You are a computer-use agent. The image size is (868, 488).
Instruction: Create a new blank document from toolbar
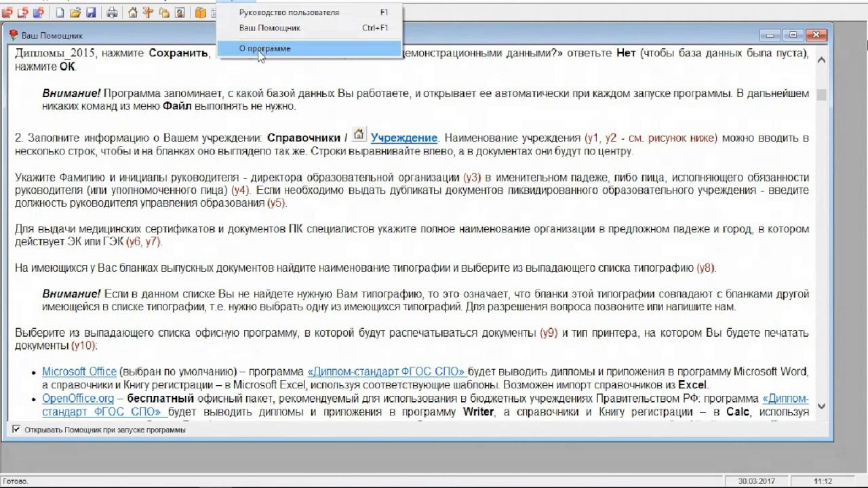tap(60, 13)
